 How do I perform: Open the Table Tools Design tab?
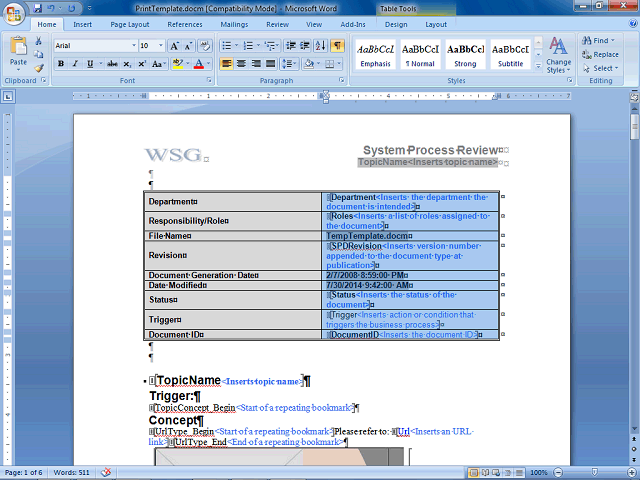pyautogui.click(x=396, y=24)
